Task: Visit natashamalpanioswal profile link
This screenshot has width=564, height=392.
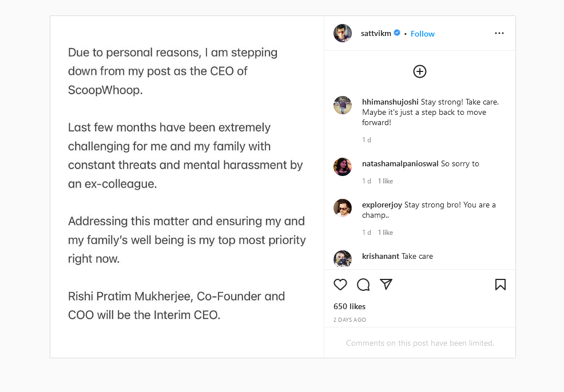Action: 400,164
